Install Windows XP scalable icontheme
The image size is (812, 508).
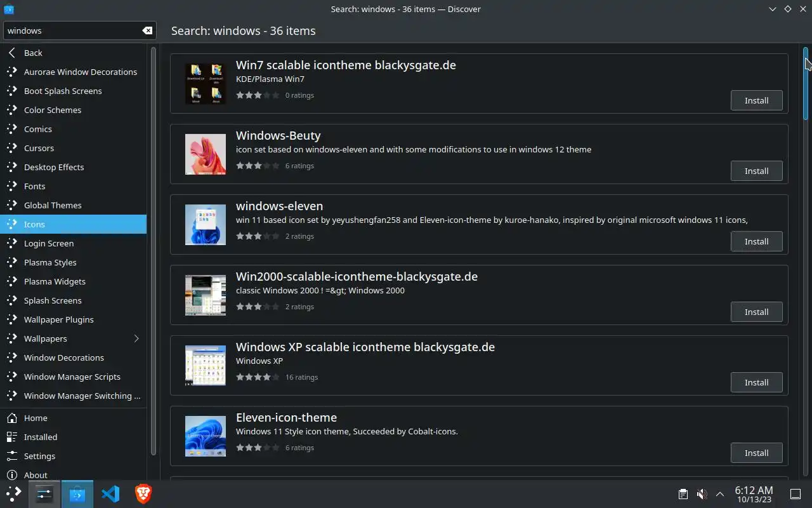756,382
